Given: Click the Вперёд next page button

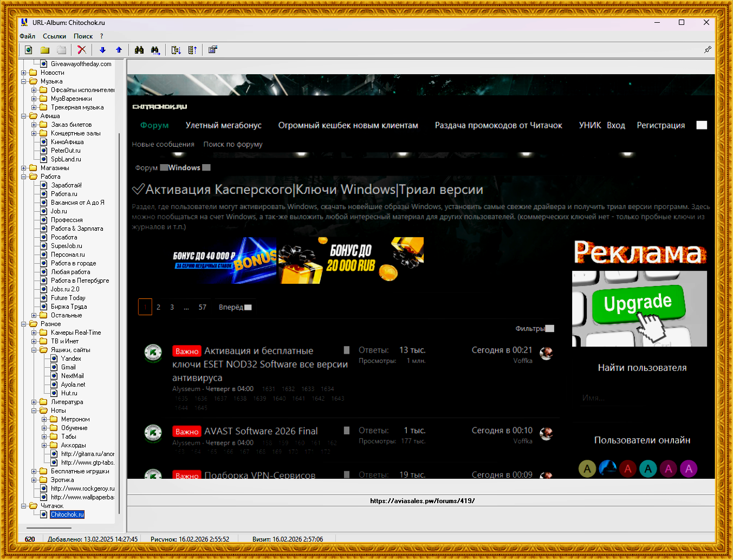Looking at the screenshot, I should (x=235, y=307).
